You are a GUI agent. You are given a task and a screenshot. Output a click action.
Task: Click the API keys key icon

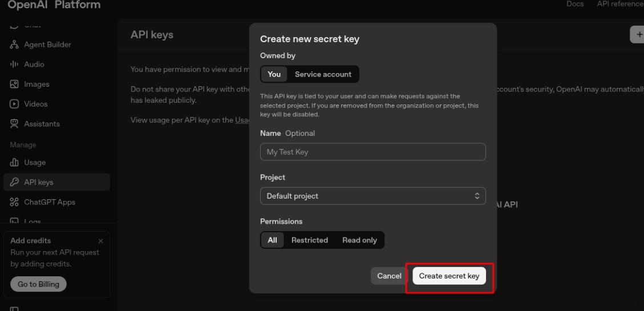(x=14, y=183)
